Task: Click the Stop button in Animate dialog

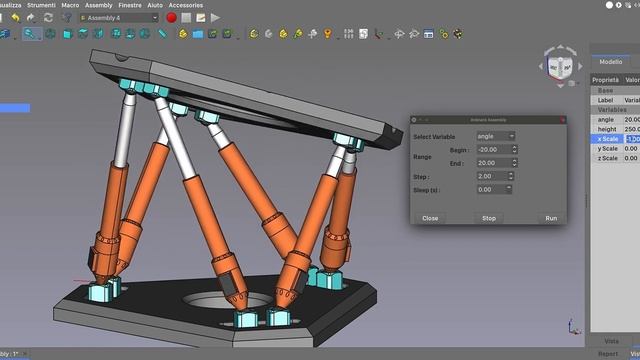Action: click(x=489, y=218)
